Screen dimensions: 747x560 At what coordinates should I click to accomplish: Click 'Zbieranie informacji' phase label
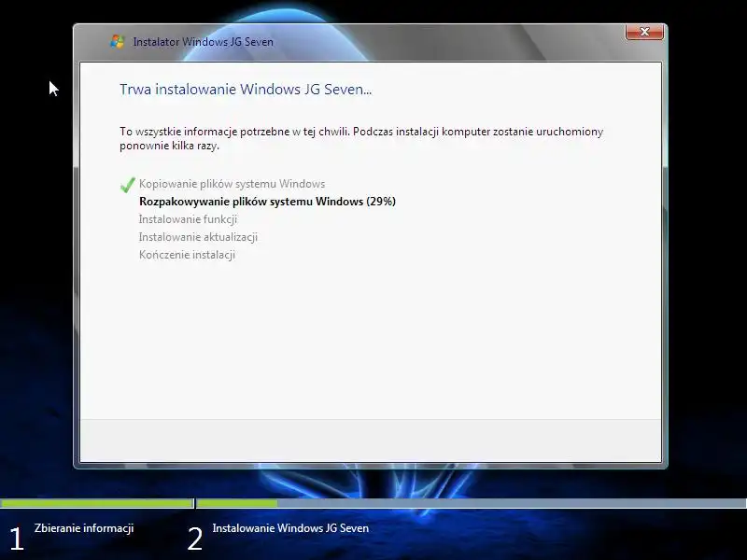84,528
